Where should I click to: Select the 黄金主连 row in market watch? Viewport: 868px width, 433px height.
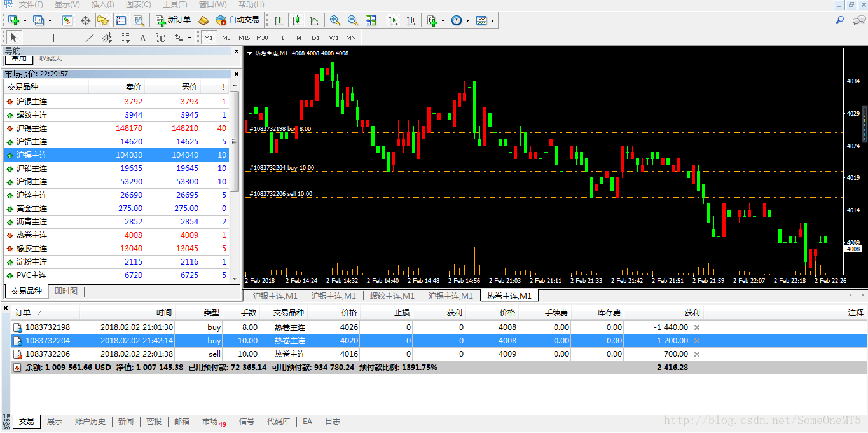[116, 209]
